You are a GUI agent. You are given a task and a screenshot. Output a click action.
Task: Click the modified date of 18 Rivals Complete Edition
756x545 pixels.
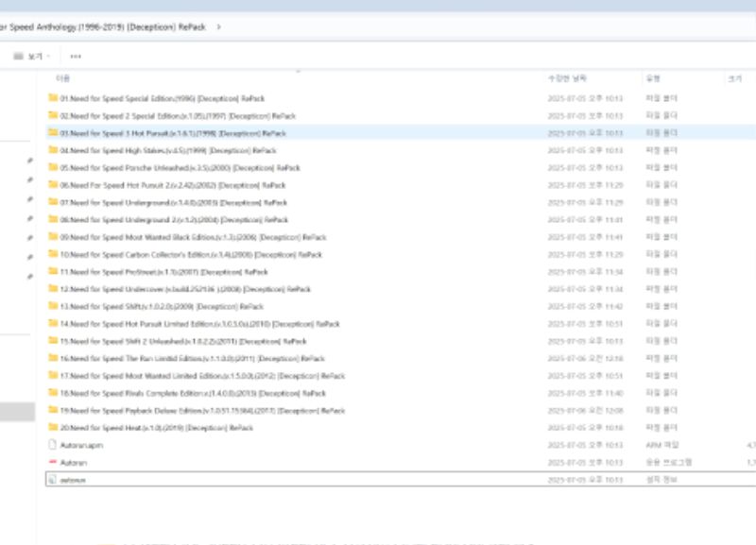(585, 393)
